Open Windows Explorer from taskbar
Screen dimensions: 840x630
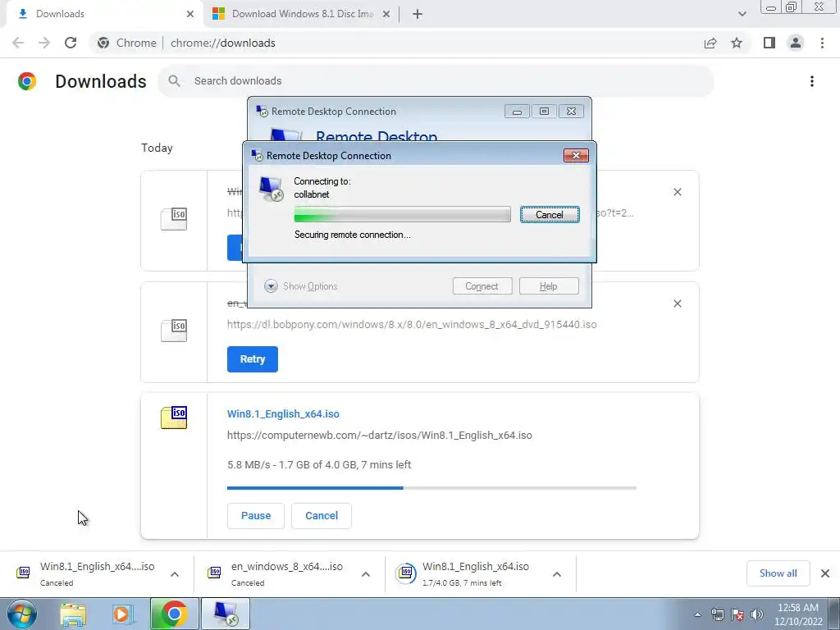[73, 614]
